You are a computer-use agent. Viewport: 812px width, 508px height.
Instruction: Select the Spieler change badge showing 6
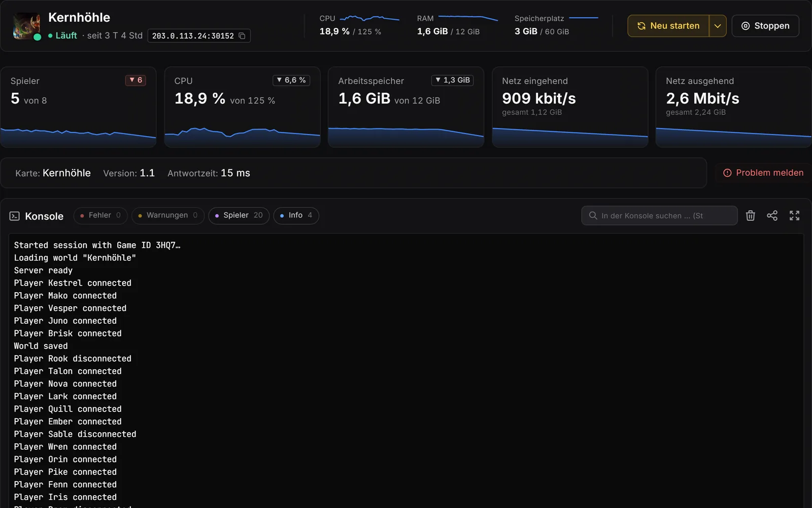click(136, 80)
